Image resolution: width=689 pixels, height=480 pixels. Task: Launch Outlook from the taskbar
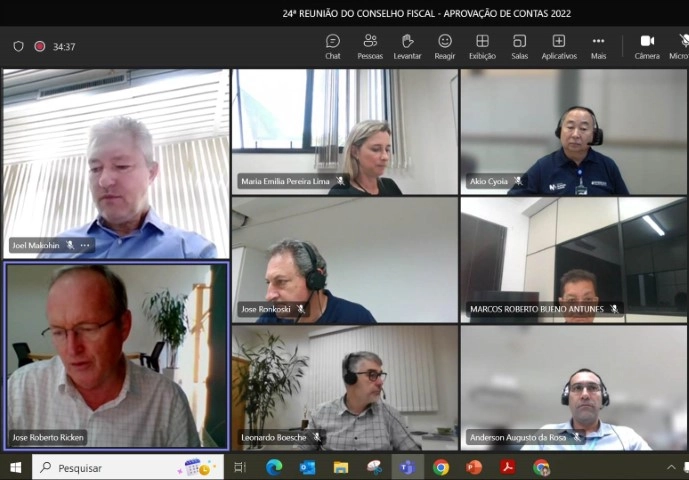(x=307, y=468)
